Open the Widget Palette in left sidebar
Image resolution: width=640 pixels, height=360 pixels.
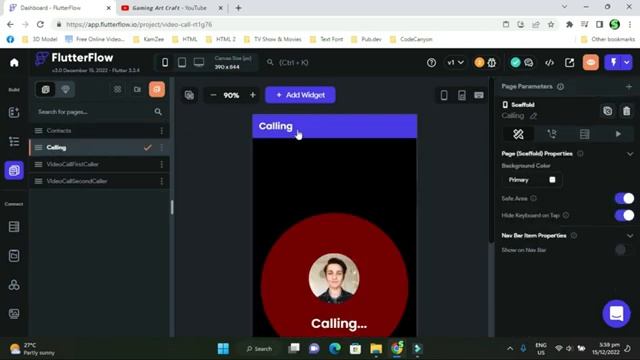[14, 113]
